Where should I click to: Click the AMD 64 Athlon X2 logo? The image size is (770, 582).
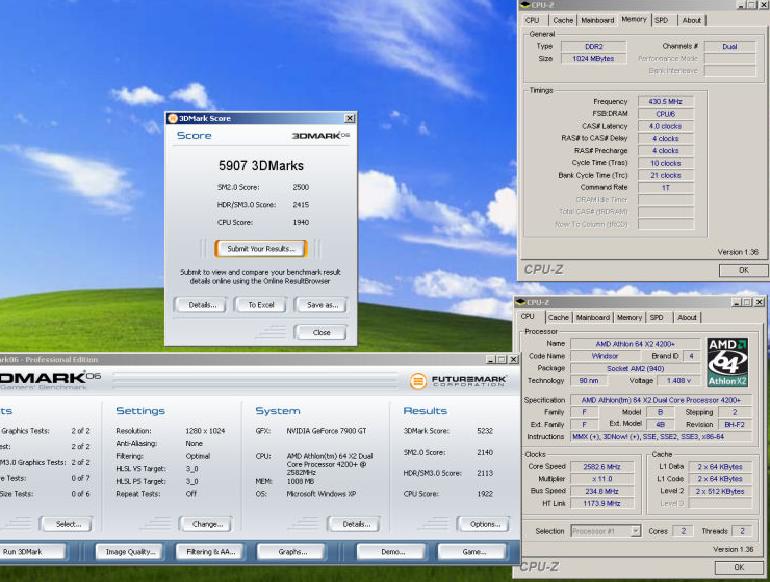pyautogui.click(x=728, y=362)
